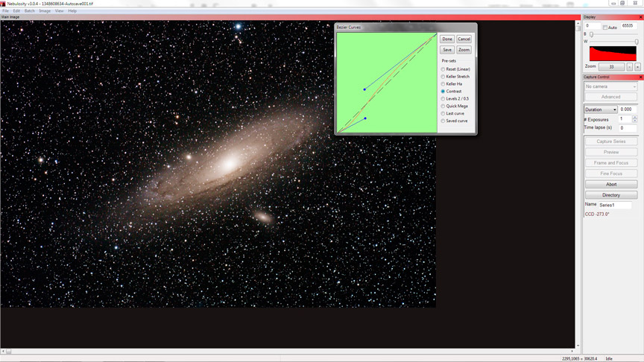Click the upper blue Bezier control point

[364, 89]
